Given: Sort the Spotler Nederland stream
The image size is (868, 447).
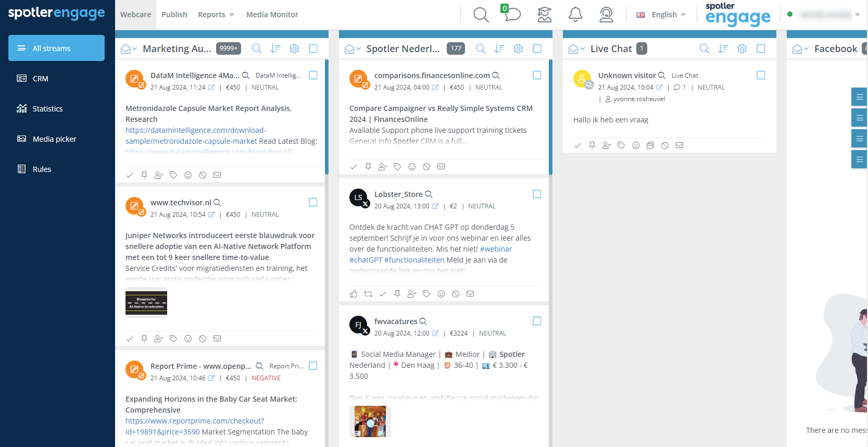Looking at the screenshot, I should (499, 48).
